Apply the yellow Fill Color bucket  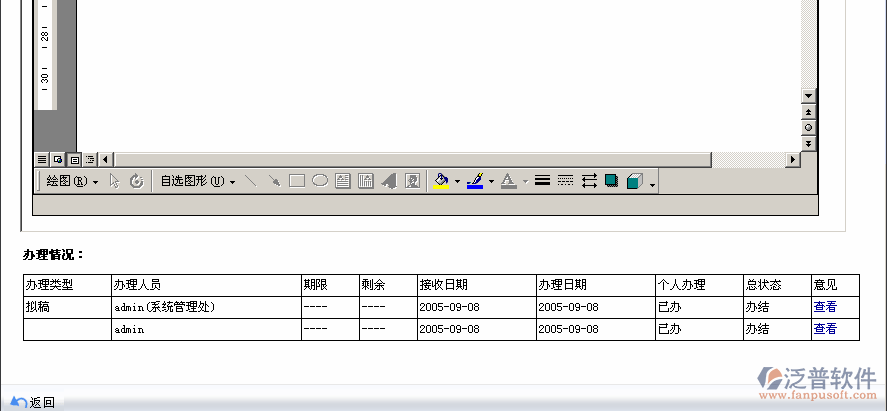coord(441,181)
